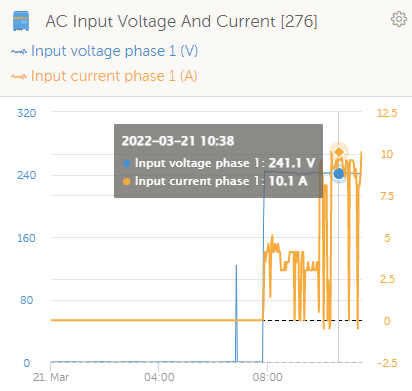
Task: Click tooltip current value 10.1 A
Action: (288, 181)
